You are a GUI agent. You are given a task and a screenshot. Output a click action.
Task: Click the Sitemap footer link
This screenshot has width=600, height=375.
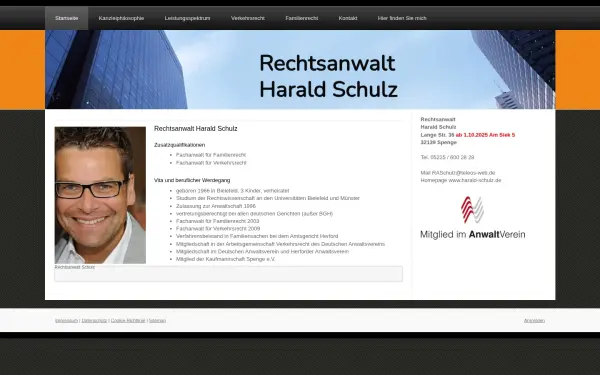pos(157,320)
